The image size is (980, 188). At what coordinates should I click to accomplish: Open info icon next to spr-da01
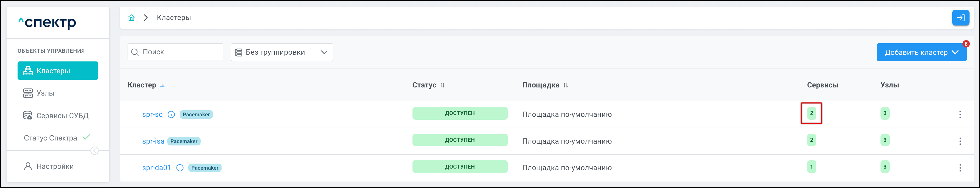click(x=180, y=168)
